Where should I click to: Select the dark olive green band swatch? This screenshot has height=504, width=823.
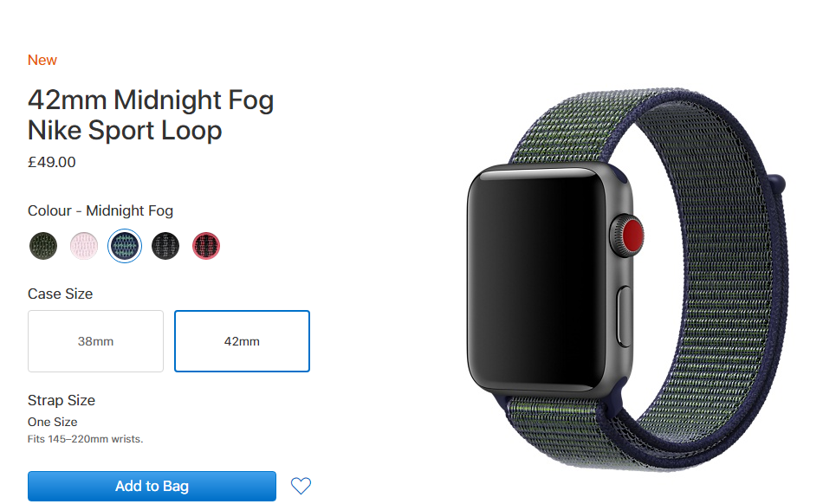(43, 245)
